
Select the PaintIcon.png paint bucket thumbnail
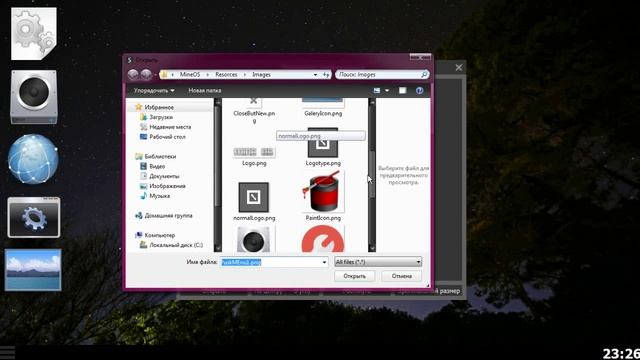pos(323,192)
